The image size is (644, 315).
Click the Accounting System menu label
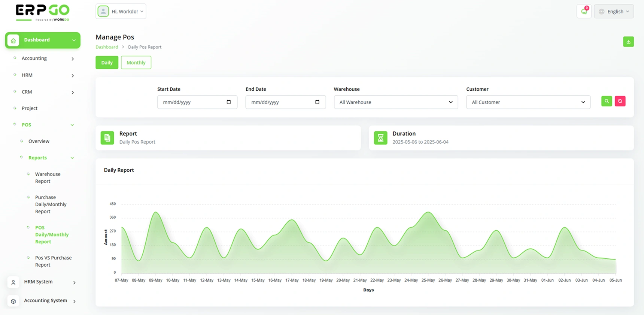[x=46, y=300]
